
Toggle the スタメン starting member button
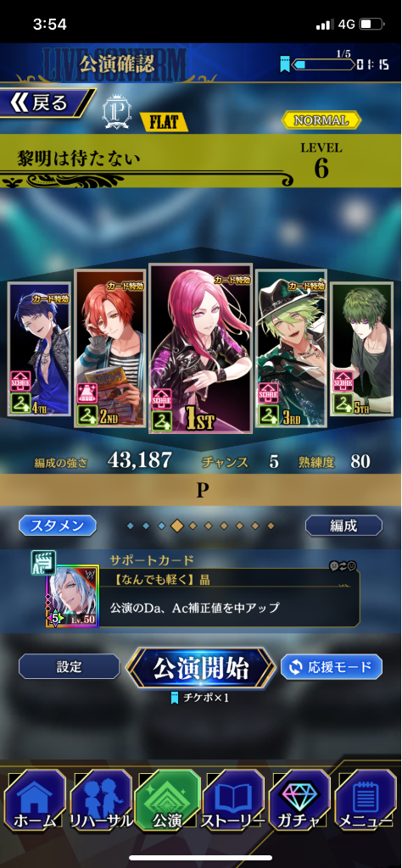[x=58, y=526]
